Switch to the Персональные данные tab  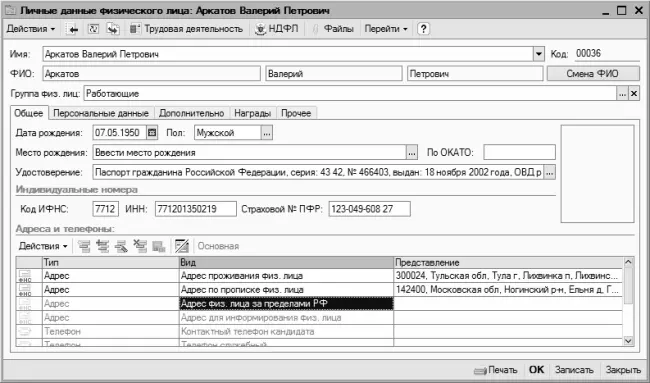[101, 113]
